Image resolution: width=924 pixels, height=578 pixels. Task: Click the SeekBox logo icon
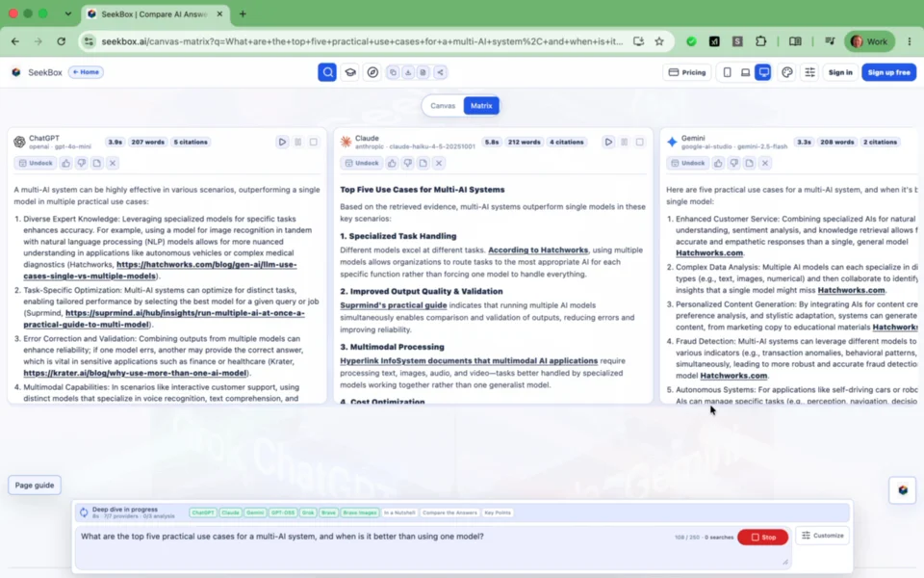[x=16, y=72]
